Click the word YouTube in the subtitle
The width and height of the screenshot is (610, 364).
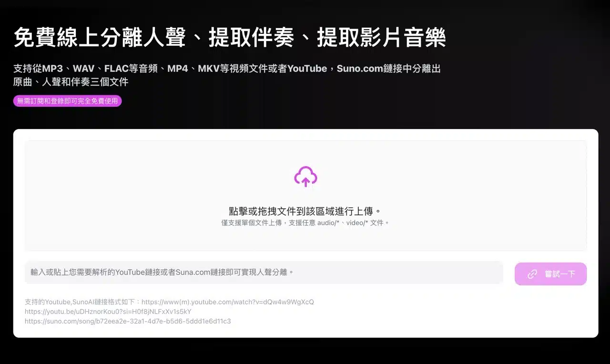tap(307, 69)
